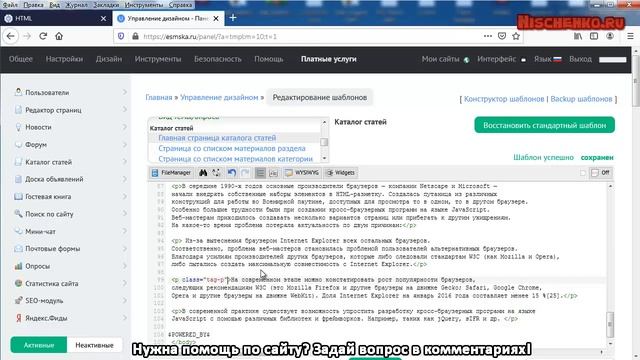Click Восстановить стандартный шаблон button
The image size is (640, 360).
point(544,125)
